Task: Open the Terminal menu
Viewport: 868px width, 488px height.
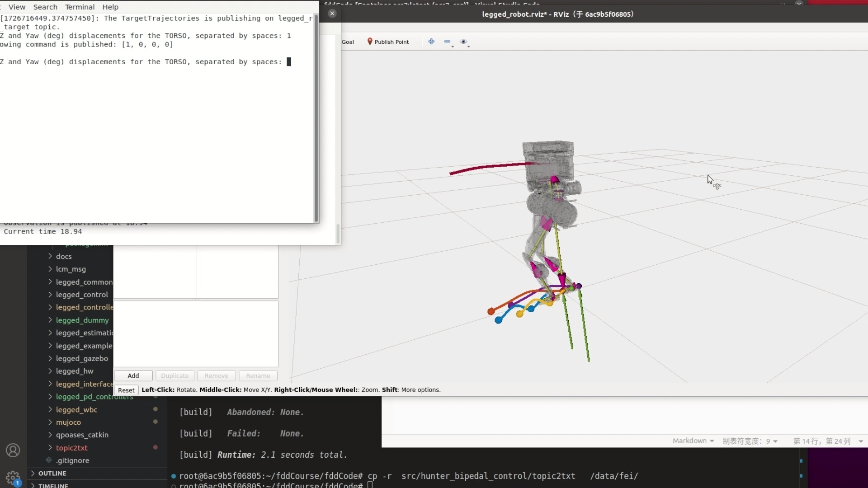Action: click(80, 7)
